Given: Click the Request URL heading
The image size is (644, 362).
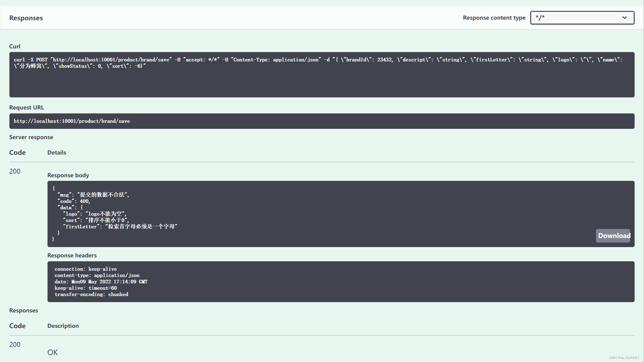Looking at the screenshot, I should (27, 107).
